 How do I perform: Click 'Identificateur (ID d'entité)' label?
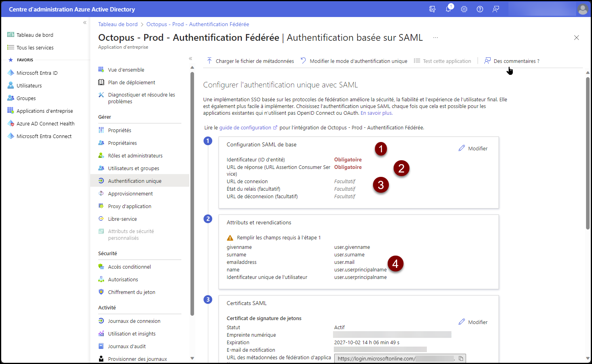coord(256,159)
